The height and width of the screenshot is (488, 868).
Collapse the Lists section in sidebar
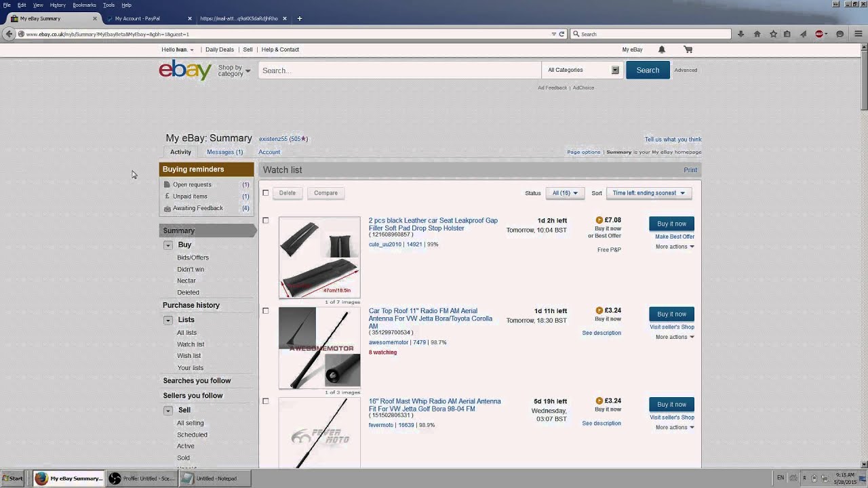pyautogui.click(x=168, y=320)
